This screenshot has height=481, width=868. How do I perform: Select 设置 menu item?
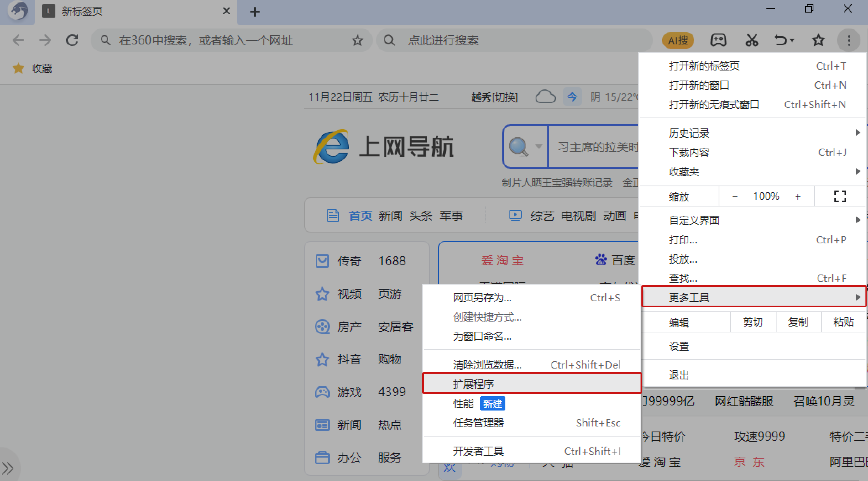[x=753, y=346]
